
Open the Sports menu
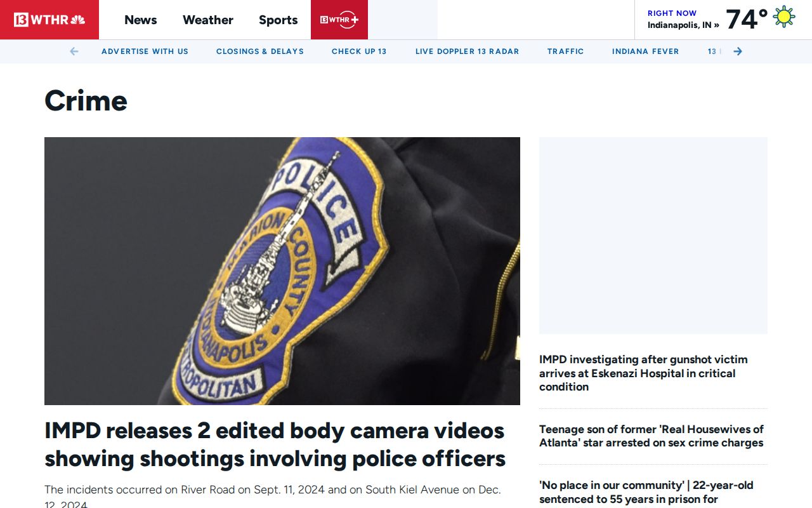point(278,20)
